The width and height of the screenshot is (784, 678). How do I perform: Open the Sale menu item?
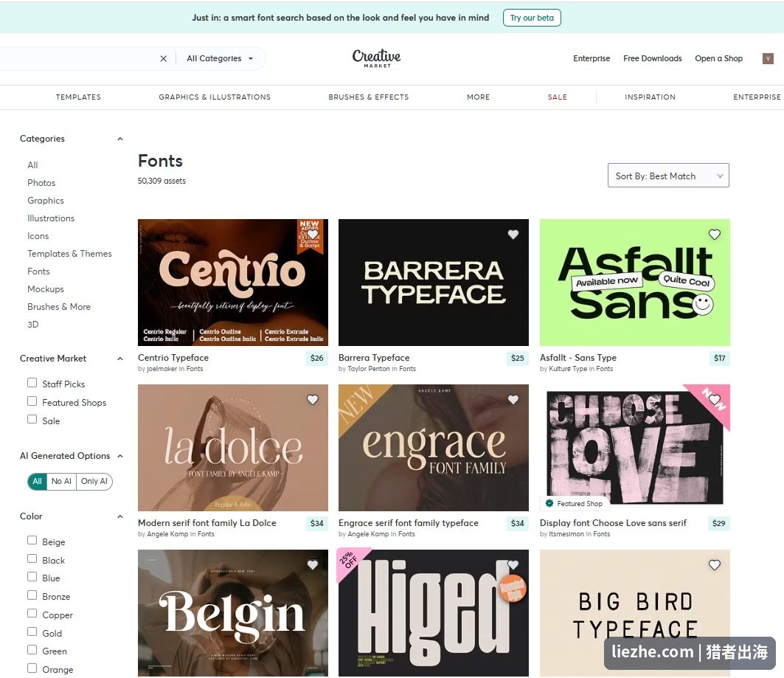coord(557,97)
